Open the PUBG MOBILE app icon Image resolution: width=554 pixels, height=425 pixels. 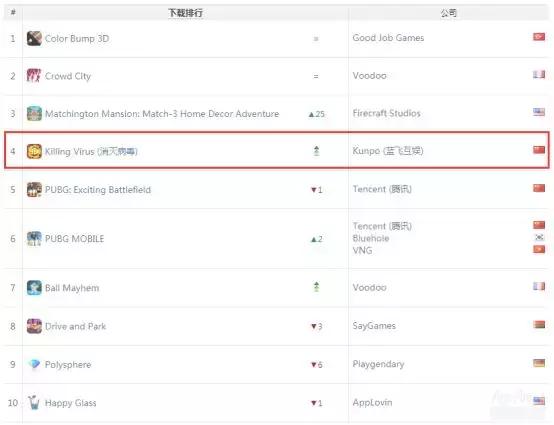click(34, 239)
